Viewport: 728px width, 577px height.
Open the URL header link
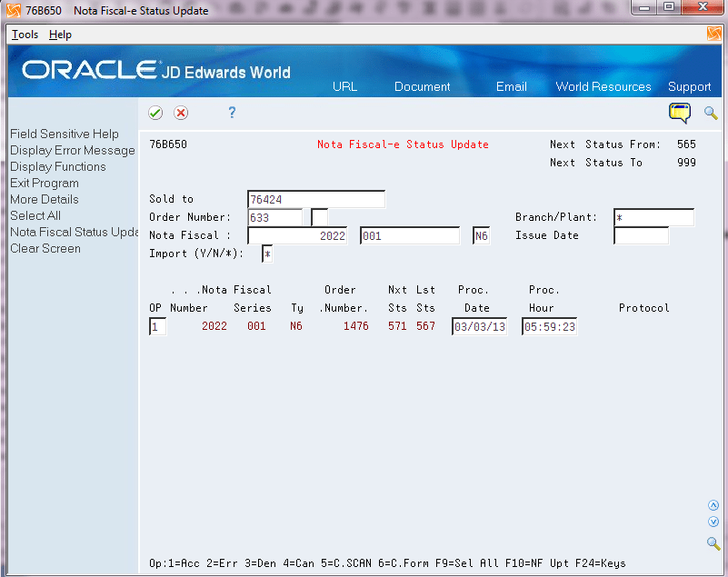click(345, 87)
